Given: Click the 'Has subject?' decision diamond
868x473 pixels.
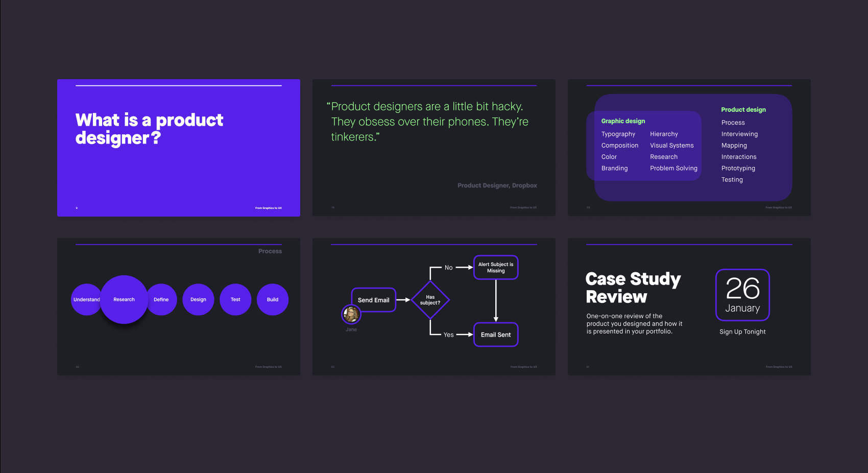Looking at the screenshot, I should click(x=430, y=301).
